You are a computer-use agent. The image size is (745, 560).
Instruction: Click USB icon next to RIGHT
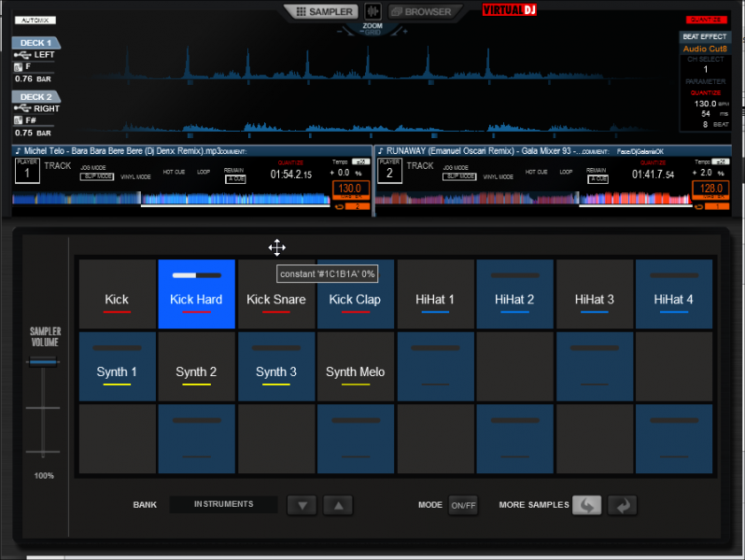22,109
